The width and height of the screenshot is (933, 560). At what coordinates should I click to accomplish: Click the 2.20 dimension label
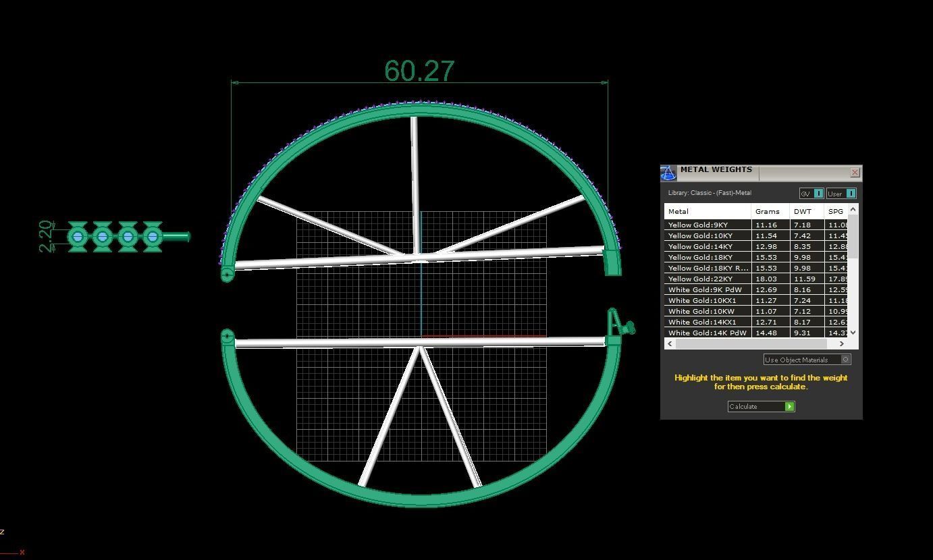[47, 236]
